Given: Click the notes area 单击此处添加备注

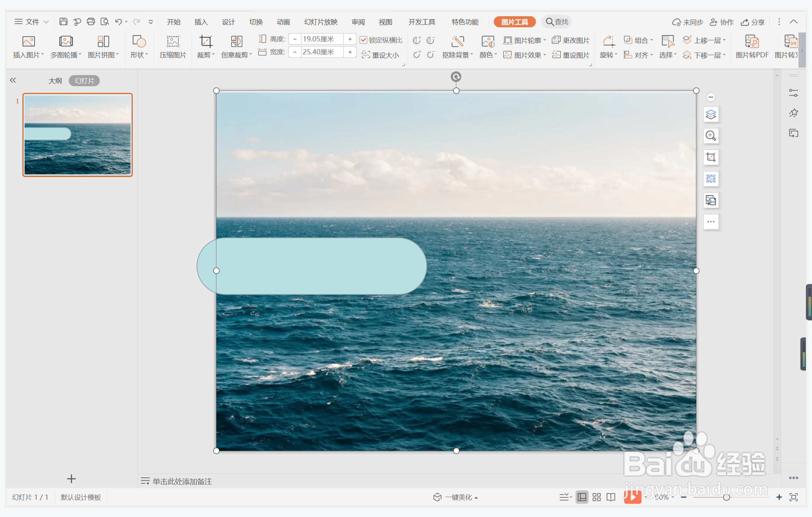Looking at the screenshot, I should (x=182, y=481).
